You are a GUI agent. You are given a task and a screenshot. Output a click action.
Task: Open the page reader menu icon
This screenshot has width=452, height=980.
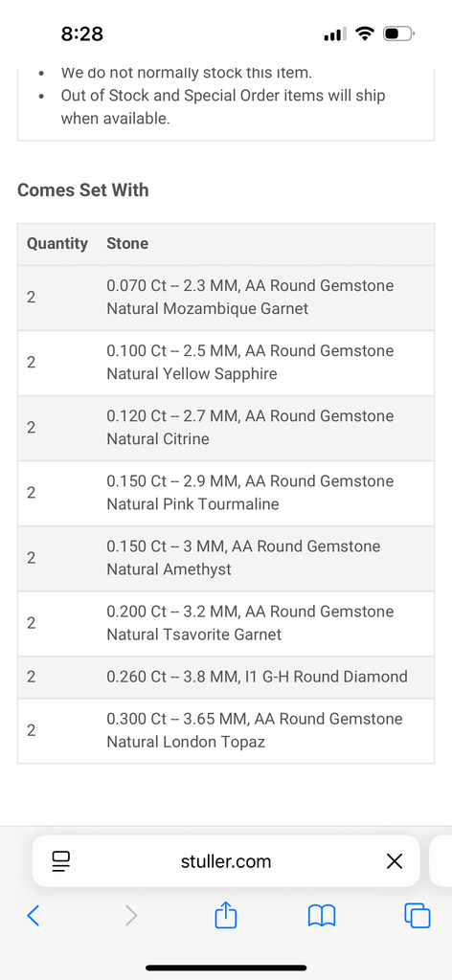point(61,861)
